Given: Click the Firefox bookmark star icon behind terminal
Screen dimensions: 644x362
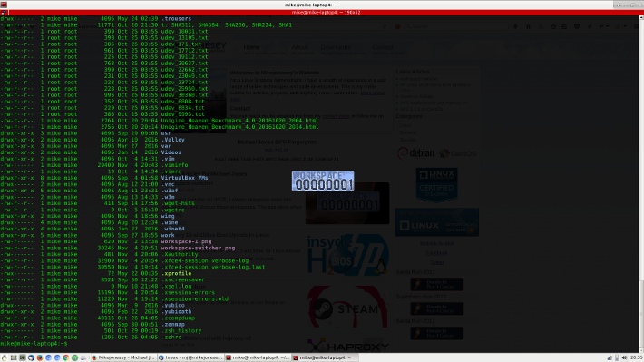Looking at the screenshot, I should click(x=553, y=26).
